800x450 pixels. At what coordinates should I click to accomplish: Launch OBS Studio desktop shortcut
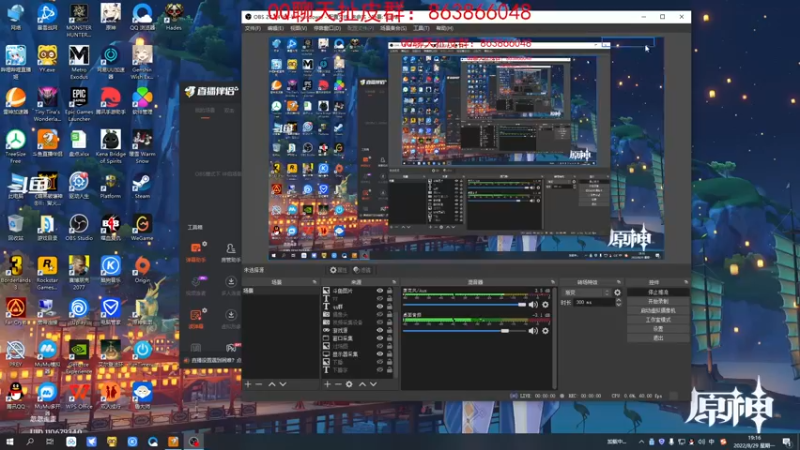point(79,228)
